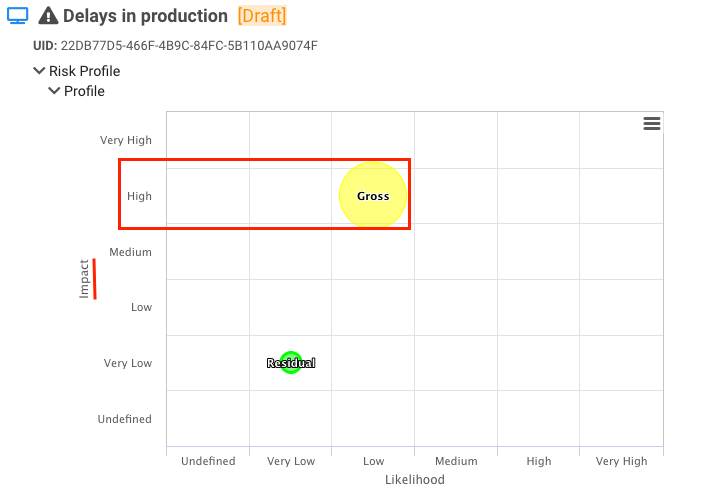Open the chart hamburger context menu
This screenshot has height=500, width=715.
(652, 123)
